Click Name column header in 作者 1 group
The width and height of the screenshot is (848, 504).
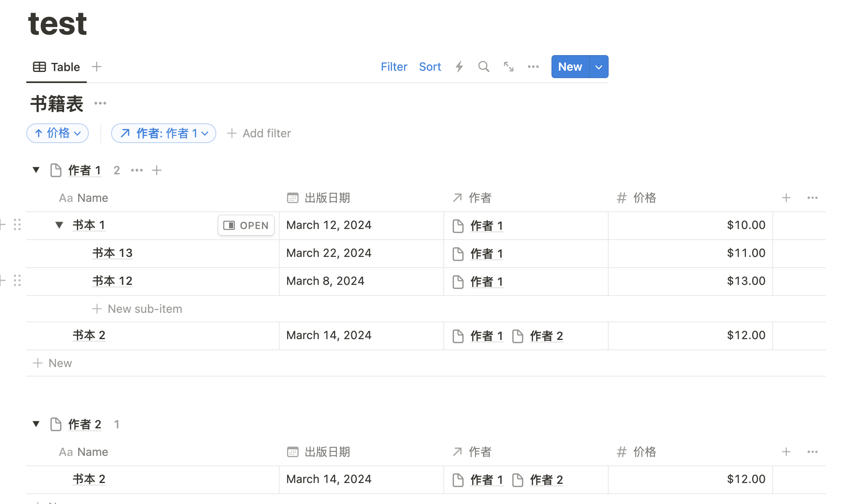(83, 198)
